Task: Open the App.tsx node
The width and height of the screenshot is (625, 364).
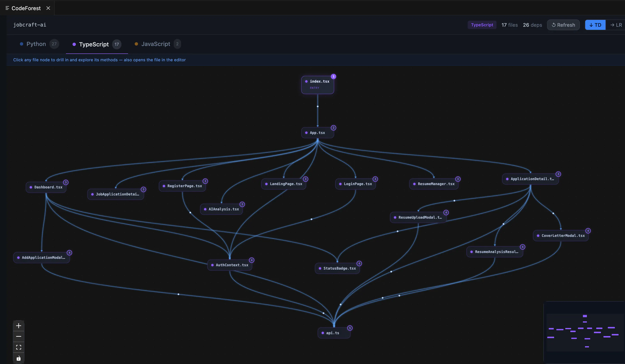Action: click(x=317, y=133)
